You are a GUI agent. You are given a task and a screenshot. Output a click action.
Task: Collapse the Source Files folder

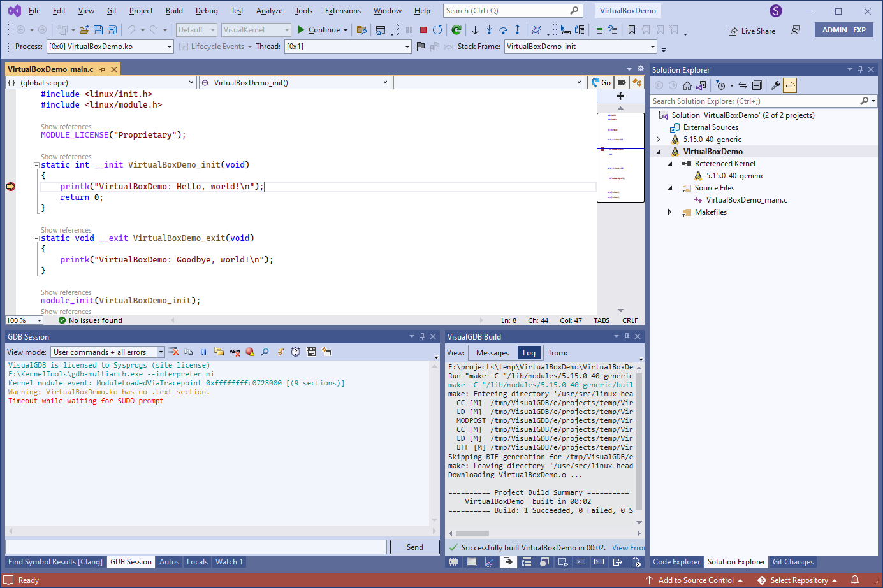point(670,188)
